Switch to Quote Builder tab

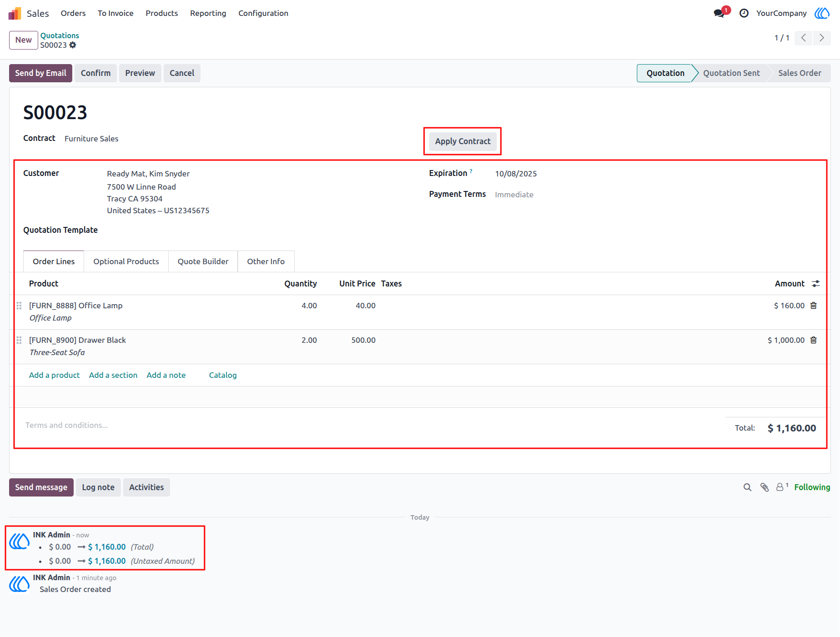203,261
